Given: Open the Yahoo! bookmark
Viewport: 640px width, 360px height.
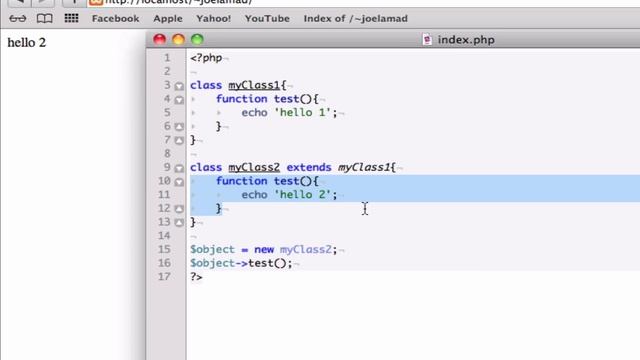Looking at the screenshot, I should [213, 19].
